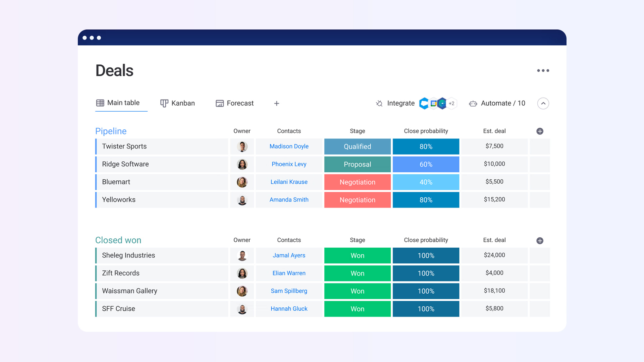Collapse the header with the chevron-up button
The height and width of the screenshot is (362, 644).
543,103
